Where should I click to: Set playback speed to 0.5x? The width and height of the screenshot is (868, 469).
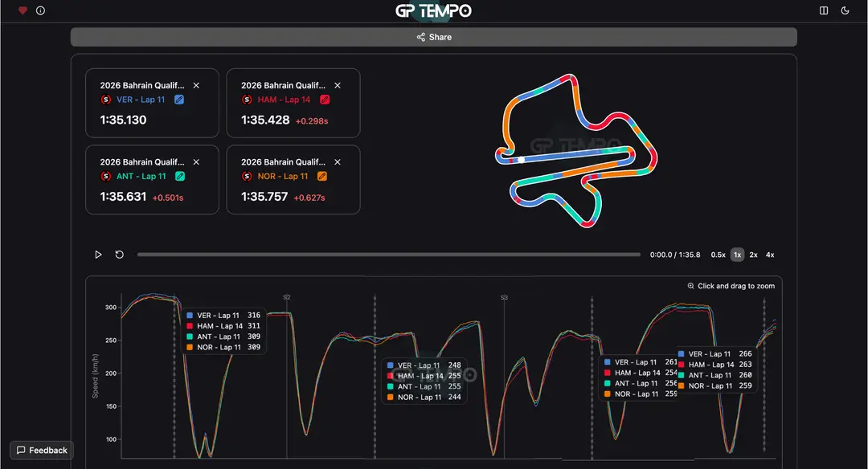[718, 255]
